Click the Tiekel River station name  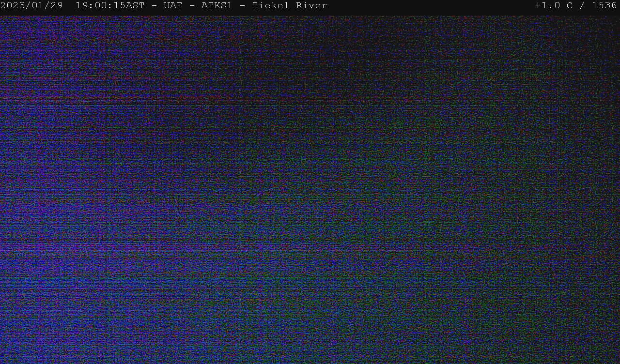(290, 6)
